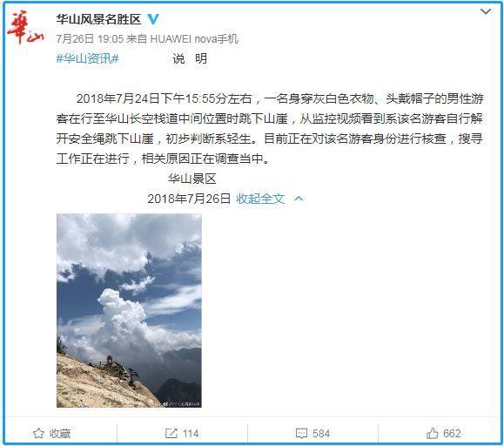Viewport: 504px width, 446px height.
Task: Click the comment bubble icon
Action: [x=301, y=433]
